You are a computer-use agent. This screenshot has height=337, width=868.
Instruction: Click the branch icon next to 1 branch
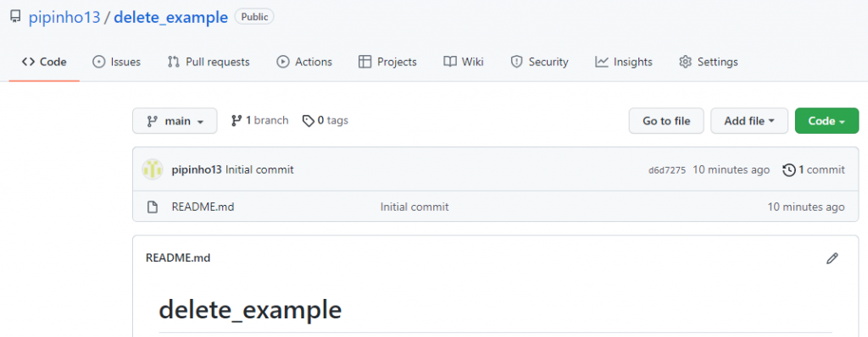(237, 120)
